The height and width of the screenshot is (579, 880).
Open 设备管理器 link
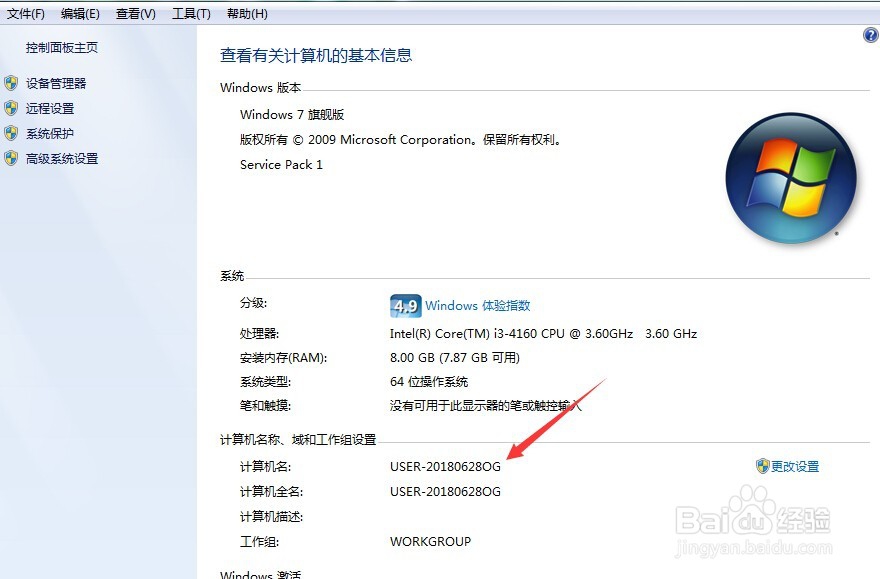tap(56, 84)
